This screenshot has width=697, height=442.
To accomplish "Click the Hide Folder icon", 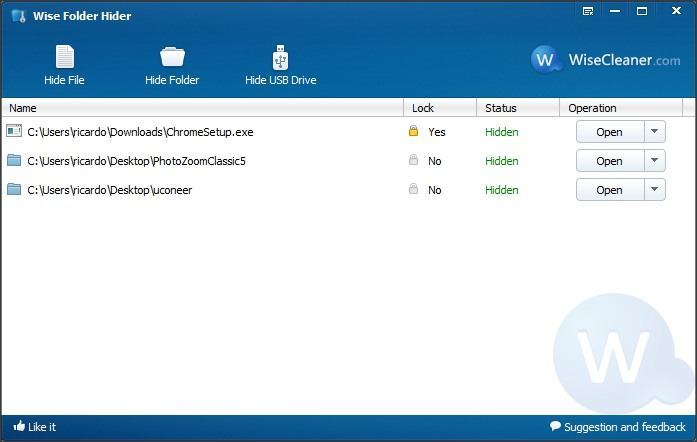I will pos(172,56).
